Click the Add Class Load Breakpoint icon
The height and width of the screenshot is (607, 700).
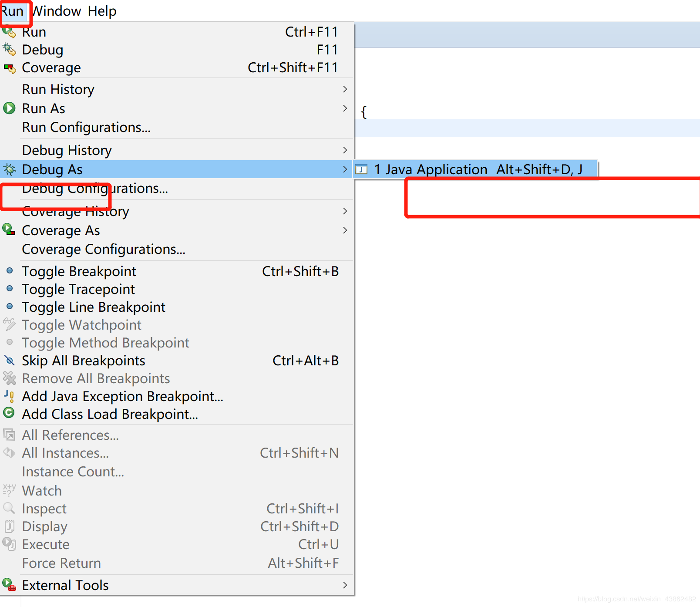(9, 414)
